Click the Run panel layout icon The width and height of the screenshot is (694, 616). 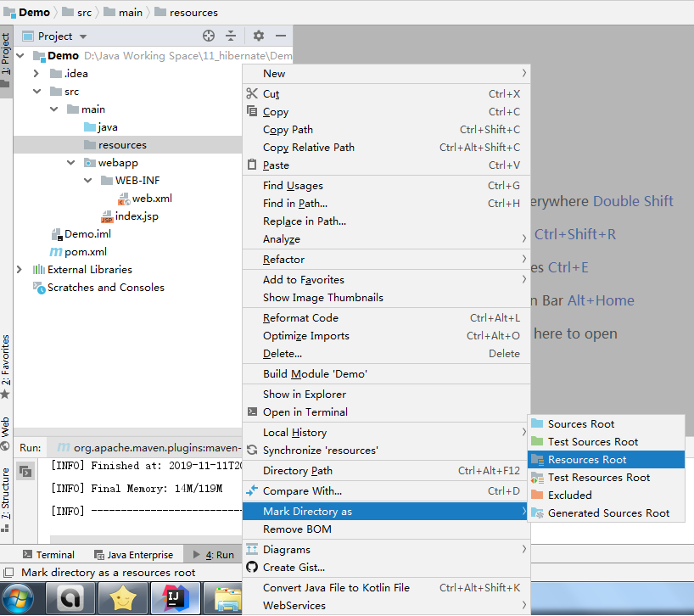(25, 471)
